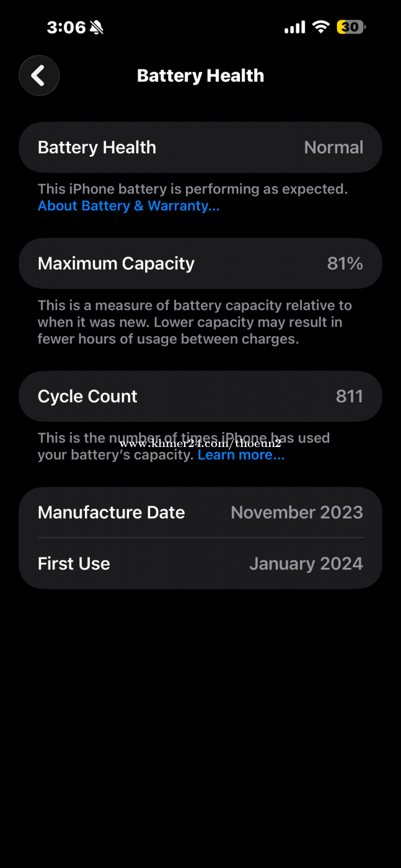The width and height of the screenshot is (401, 868).
Task: Open the Learn more link
Action: tap(240, 455)
